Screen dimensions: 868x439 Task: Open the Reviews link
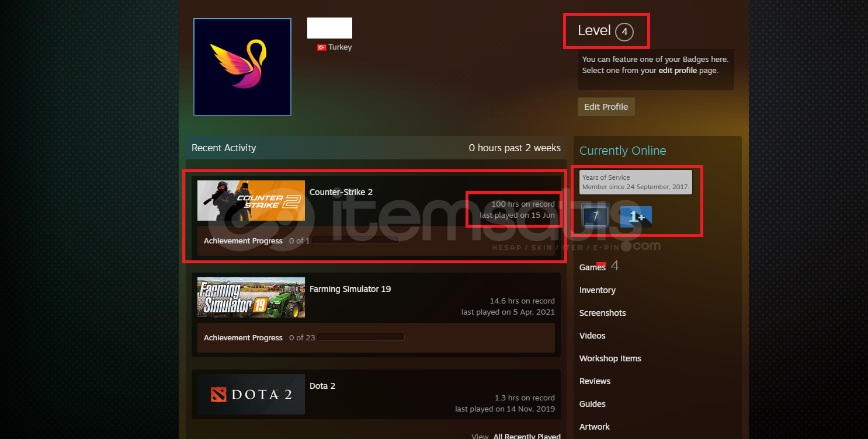595,381
